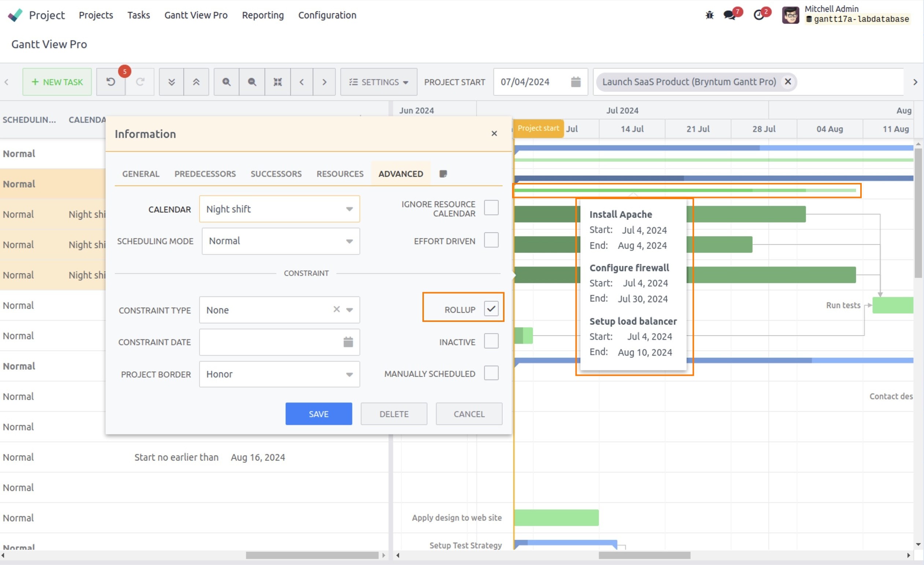Image resolution: width=924 pixels, height=565 pixels.
Task: Toggle the ROLLUP checkbox
Action: click(491, 308)
